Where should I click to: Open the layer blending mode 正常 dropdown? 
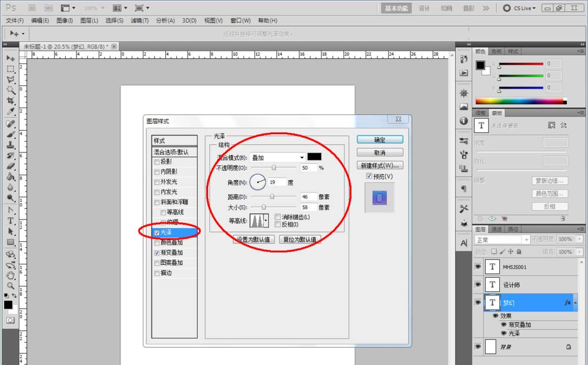pyautogui.click(x=502, y=240)
